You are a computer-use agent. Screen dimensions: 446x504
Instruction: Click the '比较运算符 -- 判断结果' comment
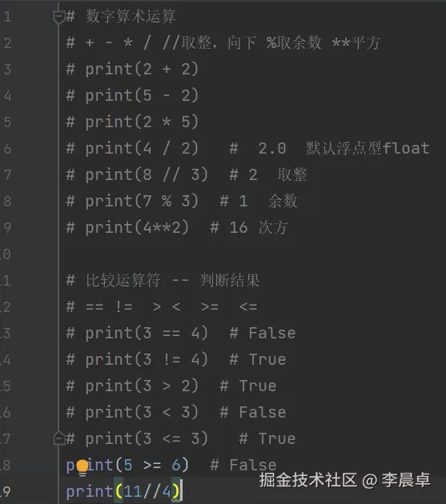(163, 280)
